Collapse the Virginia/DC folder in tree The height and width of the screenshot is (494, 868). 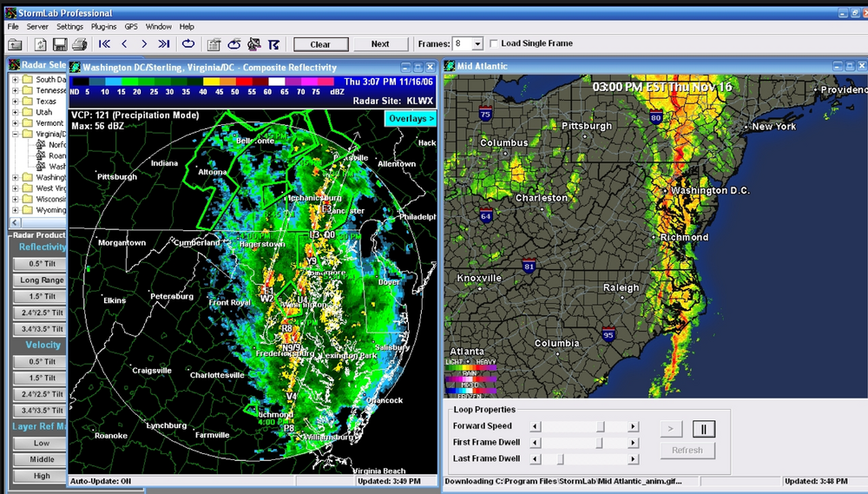pyautogui.click(x=16, y=135)
